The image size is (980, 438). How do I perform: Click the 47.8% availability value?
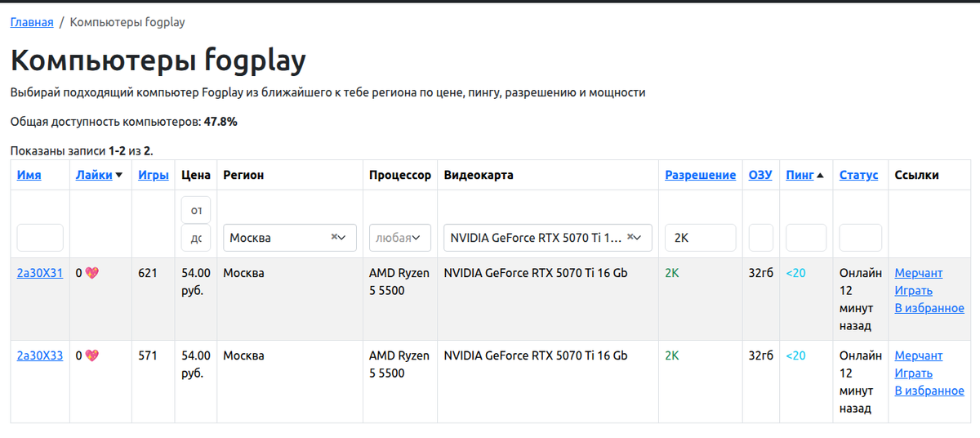click(220, 122)
